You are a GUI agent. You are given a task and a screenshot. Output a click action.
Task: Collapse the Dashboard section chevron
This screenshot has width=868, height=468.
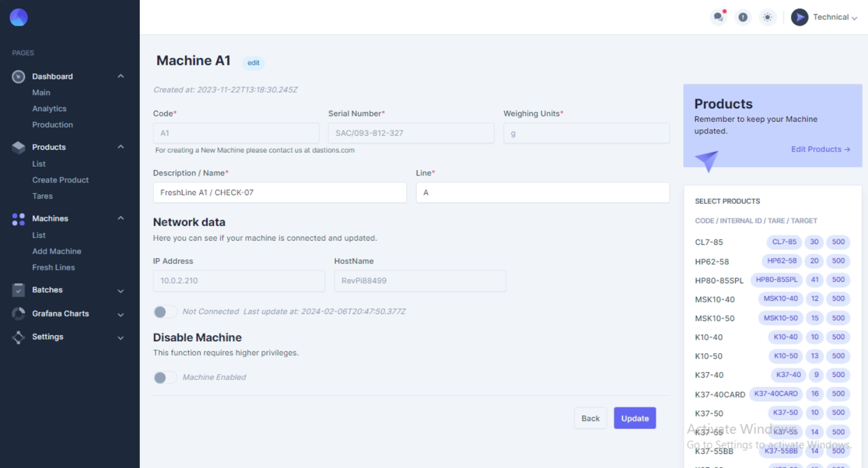coord(121,76)
